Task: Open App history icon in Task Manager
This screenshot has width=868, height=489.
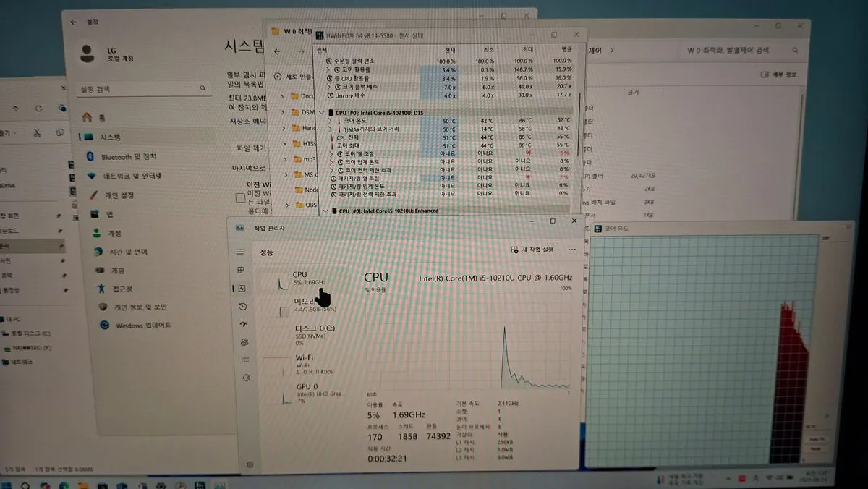Action: (x=242, y=307)
